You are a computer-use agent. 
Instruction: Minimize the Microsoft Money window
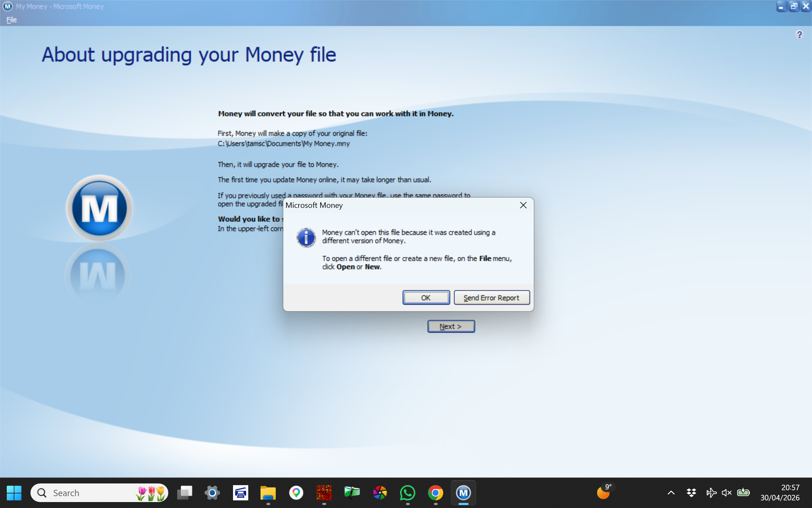pos(781,6)
